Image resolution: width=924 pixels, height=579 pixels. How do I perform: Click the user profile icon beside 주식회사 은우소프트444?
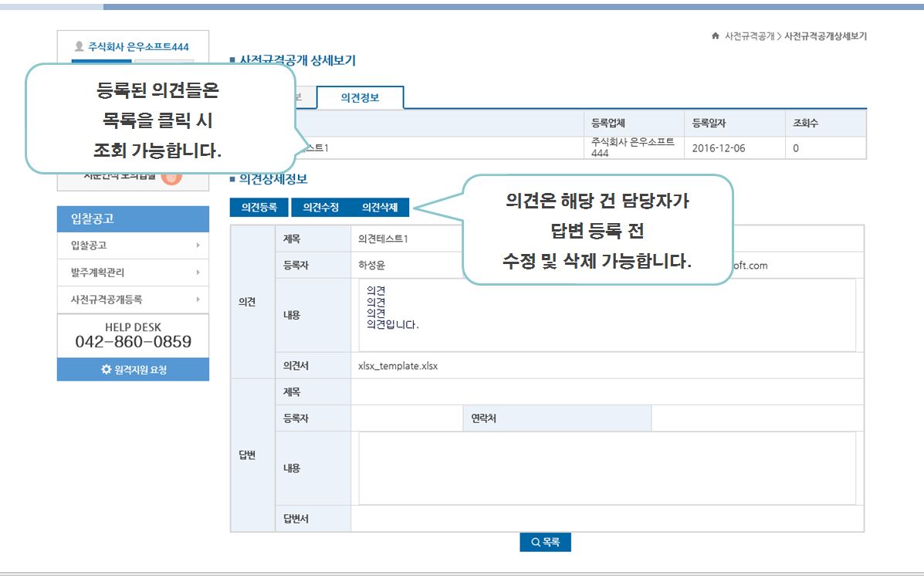point(79,46)
